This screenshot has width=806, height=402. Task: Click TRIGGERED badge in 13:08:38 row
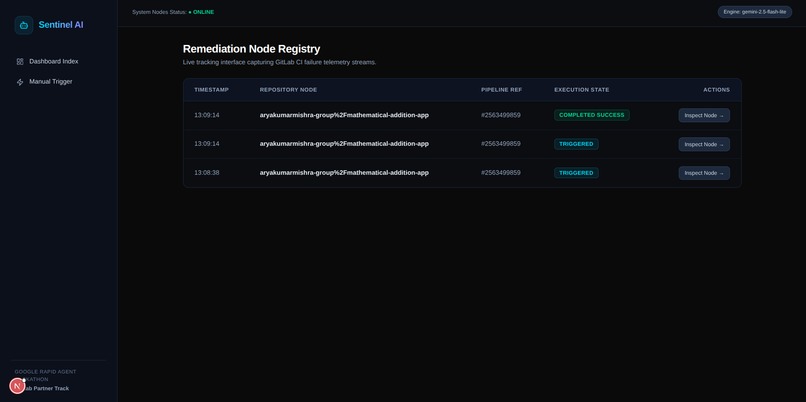(x=576, y=173)
